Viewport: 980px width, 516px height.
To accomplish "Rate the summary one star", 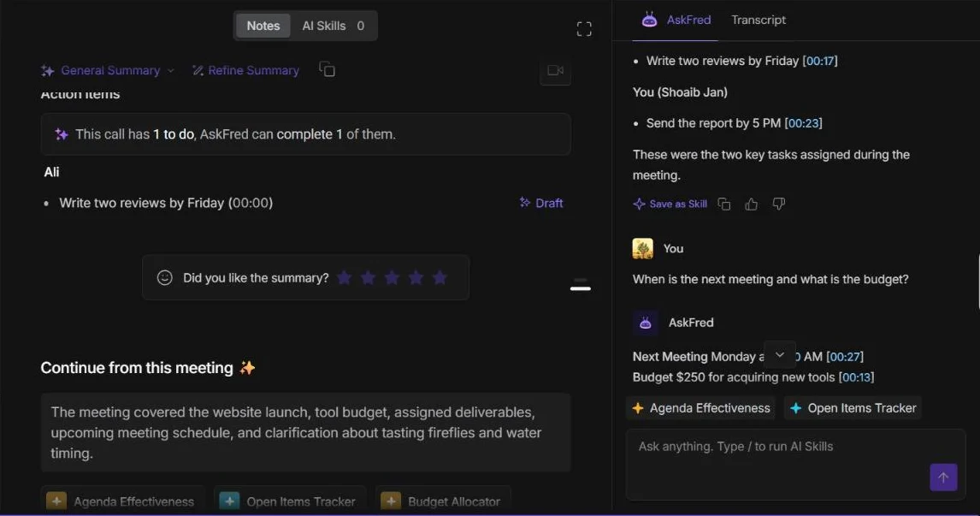I will point(345,277).
